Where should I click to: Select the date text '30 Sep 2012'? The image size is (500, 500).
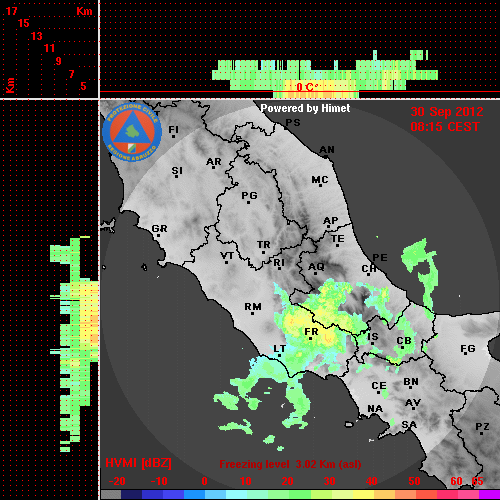(447, 112)
